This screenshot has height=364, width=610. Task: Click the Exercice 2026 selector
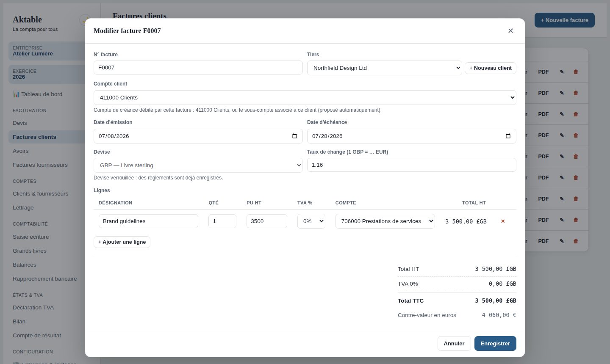(47, 74)
